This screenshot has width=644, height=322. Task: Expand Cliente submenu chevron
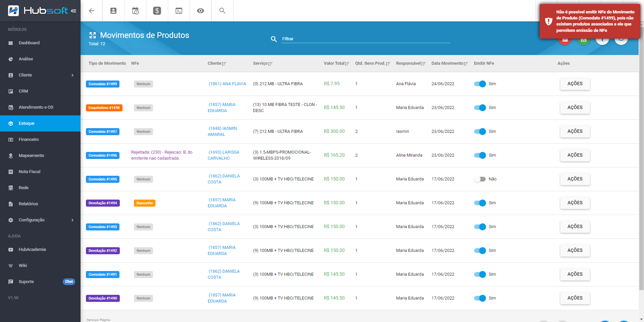pos(72,75)
